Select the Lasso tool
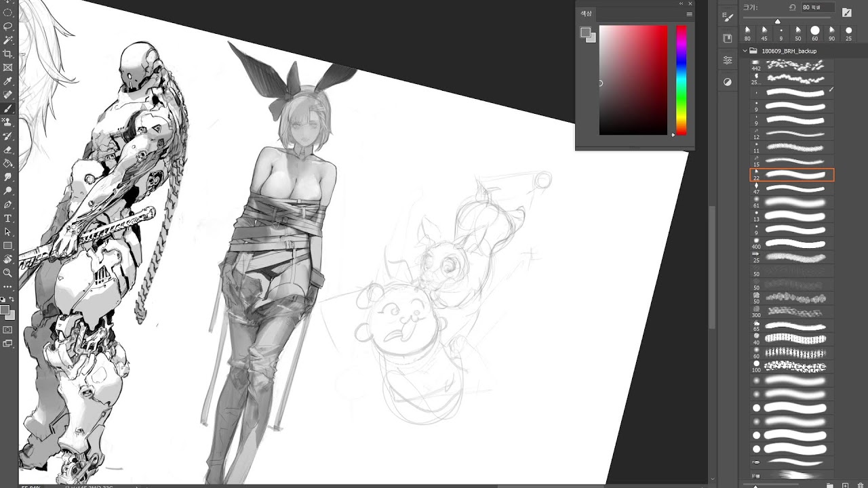868x488 pixels. pos(8,26)
